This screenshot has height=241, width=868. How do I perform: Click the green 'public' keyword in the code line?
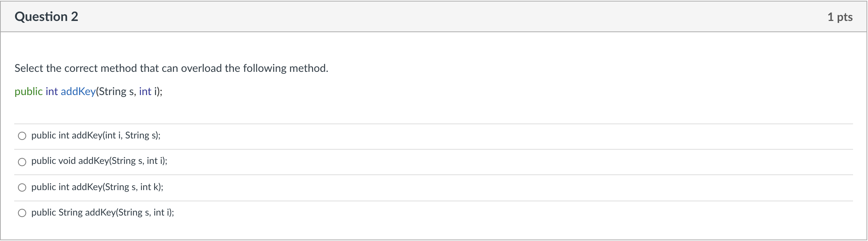28,92
